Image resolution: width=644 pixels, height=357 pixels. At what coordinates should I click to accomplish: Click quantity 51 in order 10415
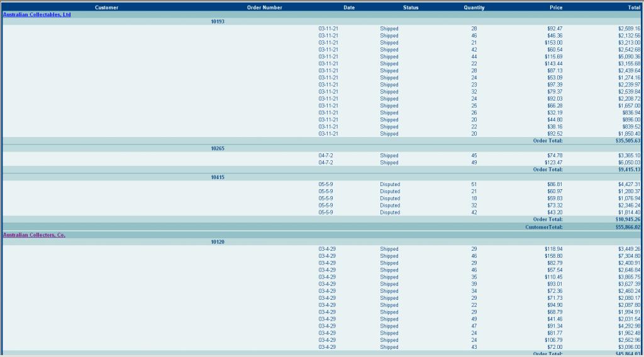tap(474, 184)
